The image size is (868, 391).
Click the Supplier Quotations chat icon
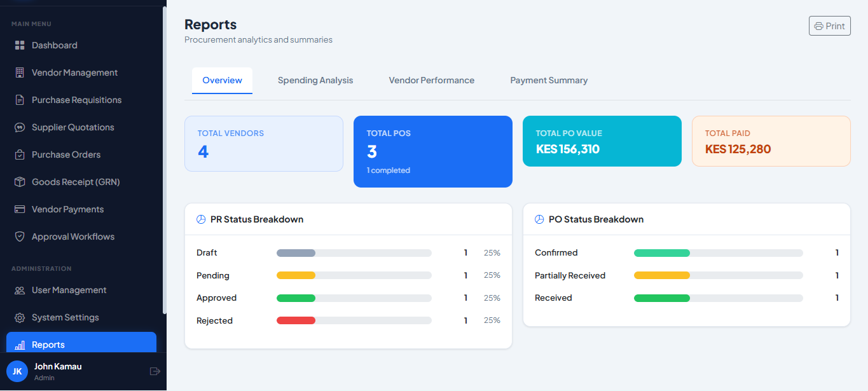point(19,128)
